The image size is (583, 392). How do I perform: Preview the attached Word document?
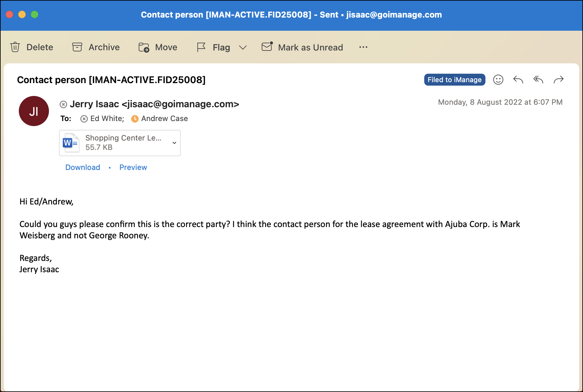point(133,167)
